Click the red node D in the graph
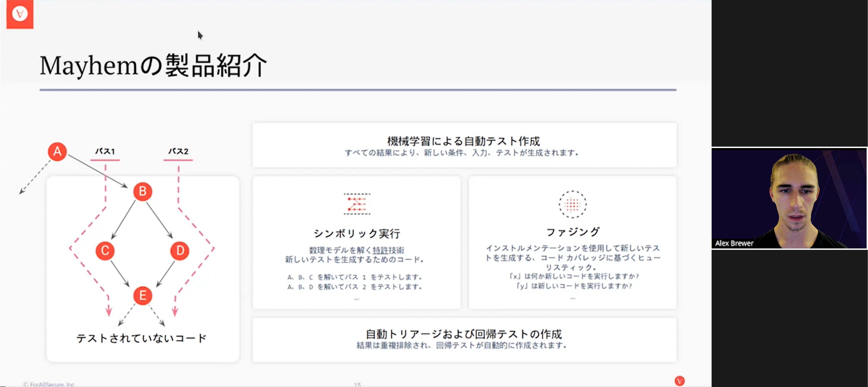The height and width of the screenshot is (387, 868). coord(180,250)
